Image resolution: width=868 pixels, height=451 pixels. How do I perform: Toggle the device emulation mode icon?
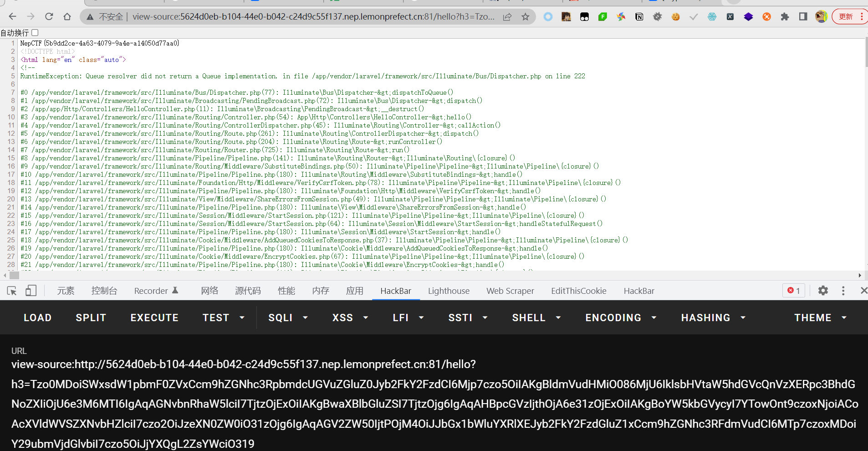[31, 290]
